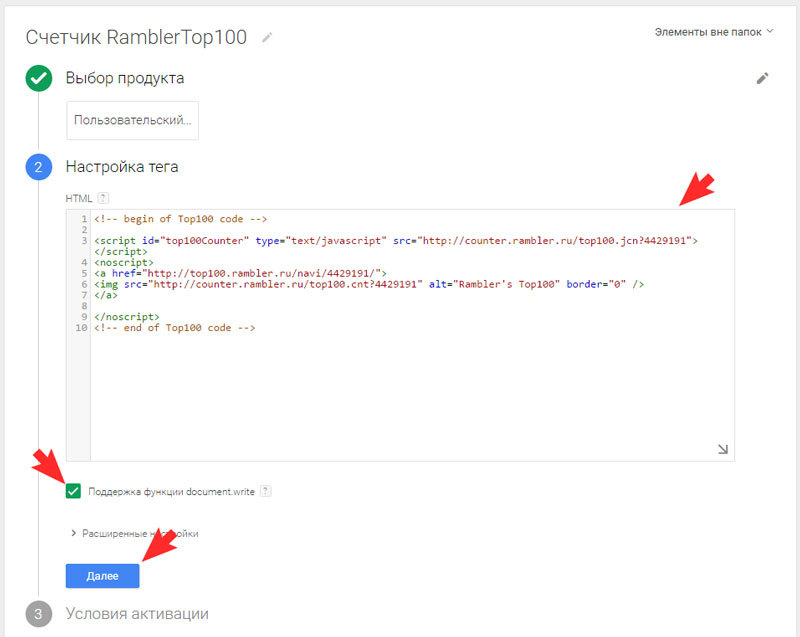The width and height of the screenshot is (800, 637).
Task: Select the step 3 gray circle
Action: [x=39, y=614]
